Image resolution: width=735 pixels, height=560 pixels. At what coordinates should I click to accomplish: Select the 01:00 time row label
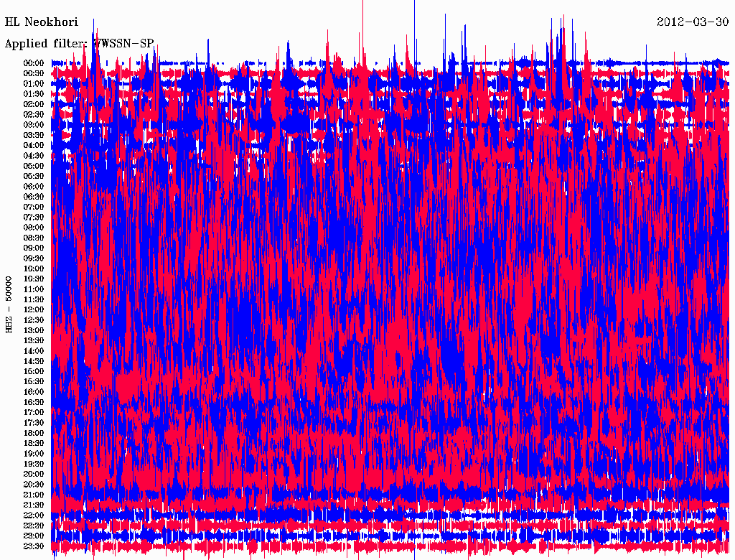(34, 83)
